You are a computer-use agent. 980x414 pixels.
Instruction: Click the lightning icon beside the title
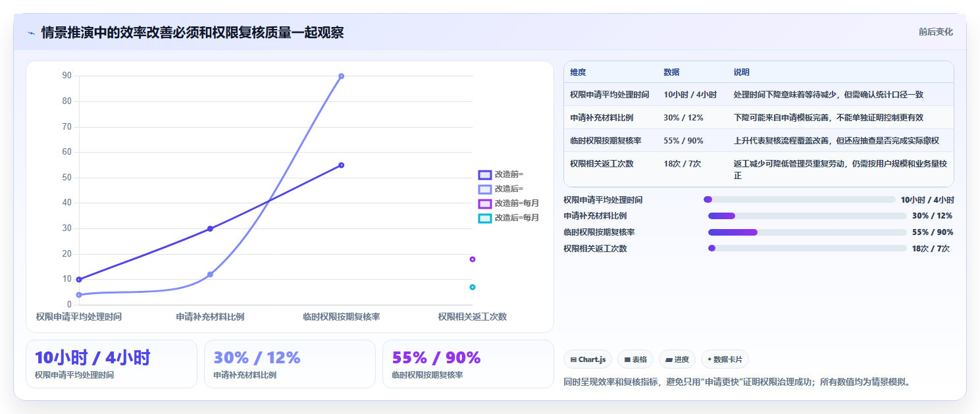pos(31,33)
